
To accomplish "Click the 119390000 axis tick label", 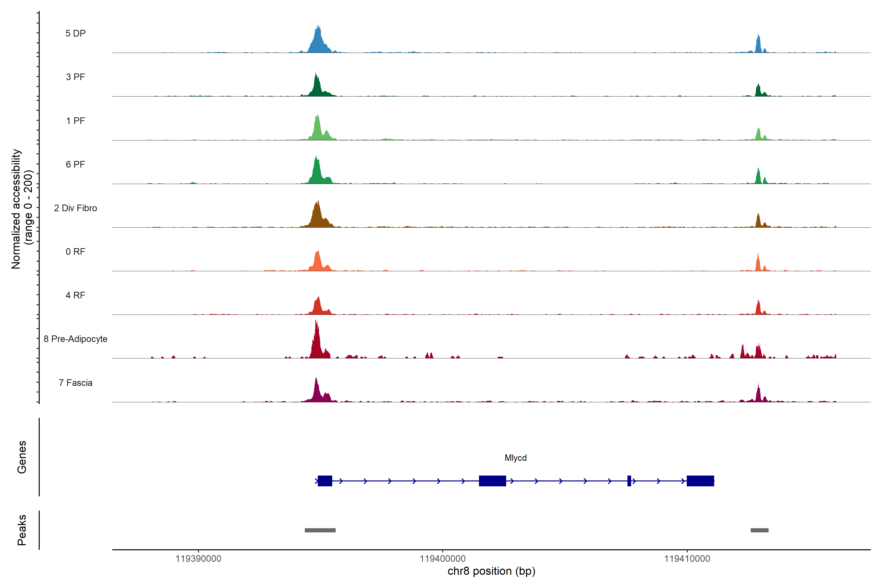I will click(x=198, y=559).
